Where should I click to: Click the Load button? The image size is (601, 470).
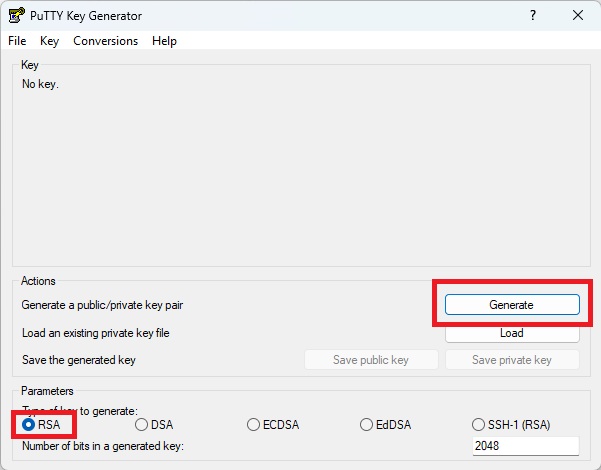pos(512,333)
